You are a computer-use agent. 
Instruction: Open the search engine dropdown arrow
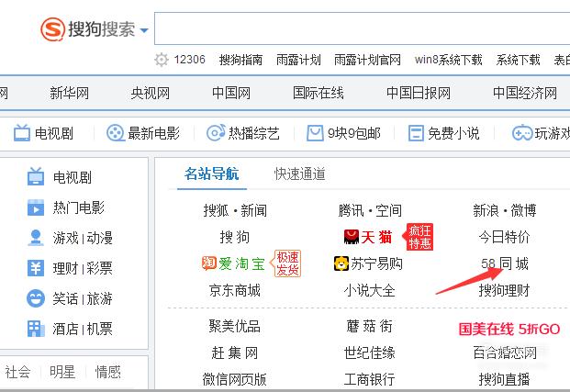point(144,30)
